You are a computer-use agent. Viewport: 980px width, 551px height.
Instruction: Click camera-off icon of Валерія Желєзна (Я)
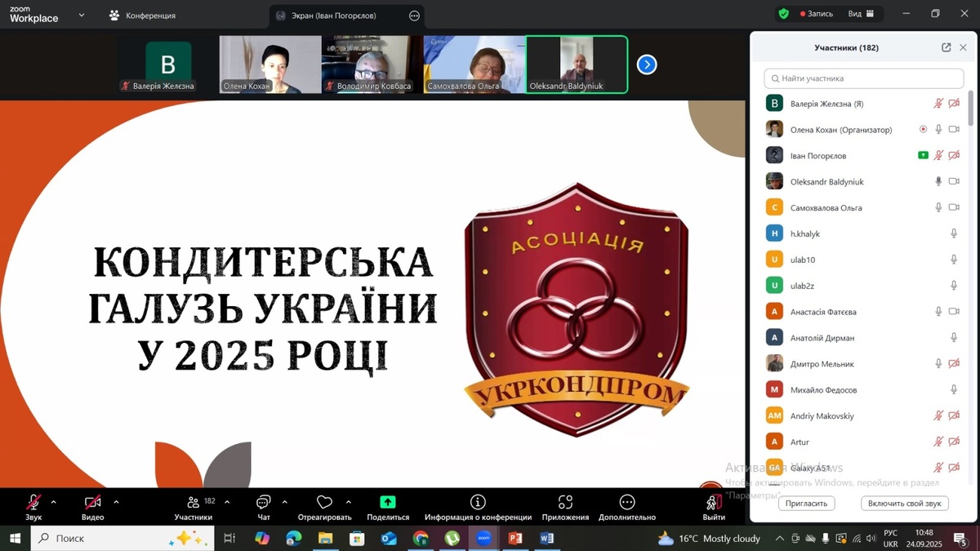(954, 104)
